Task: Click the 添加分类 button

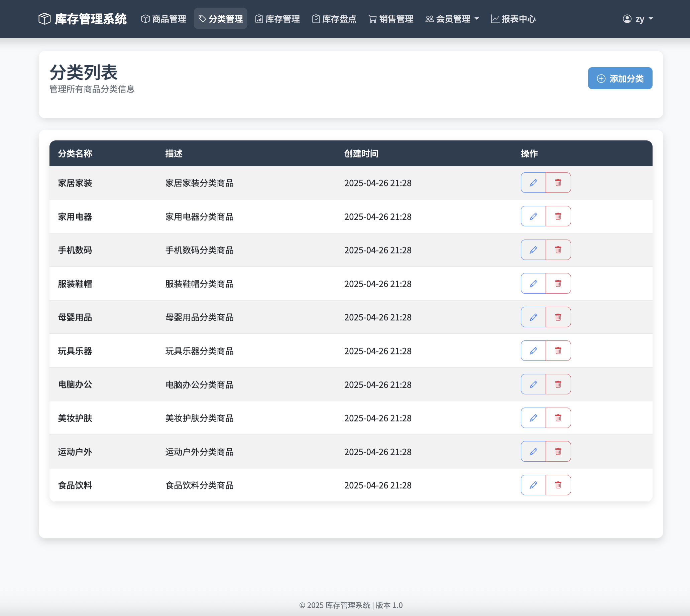Action: coord(620,79)
